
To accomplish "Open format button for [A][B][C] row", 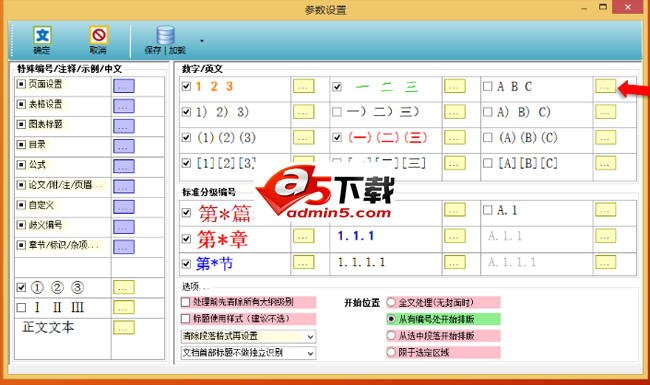I will [x=605, y=163].
